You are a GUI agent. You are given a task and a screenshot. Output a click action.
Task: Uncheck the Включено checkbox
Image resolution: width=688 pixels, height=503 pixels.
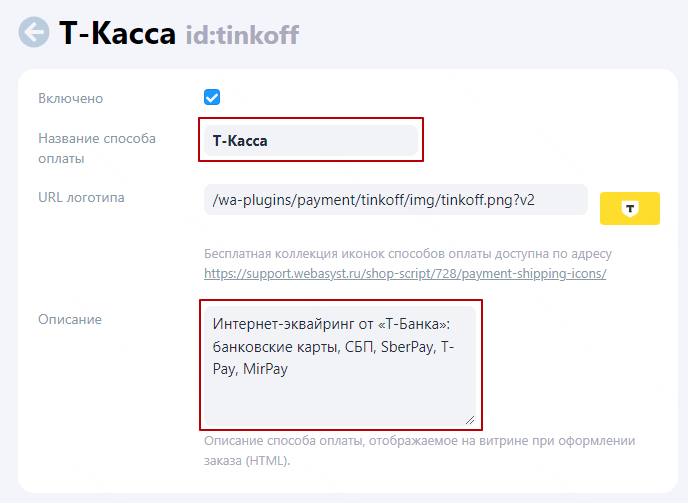[212, 97]
